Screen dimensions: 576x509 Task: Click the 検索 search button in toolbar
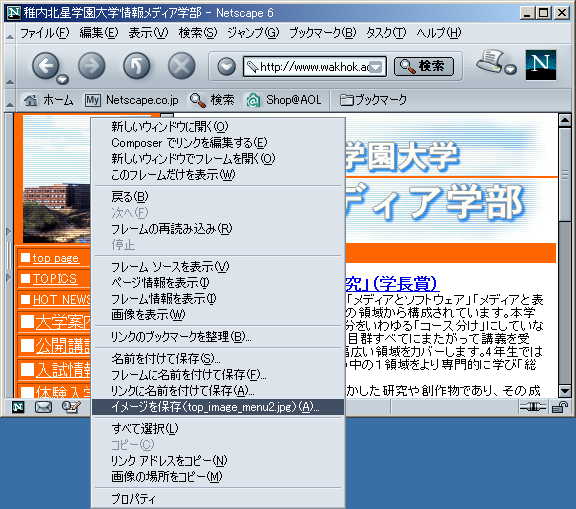(424, 66)
